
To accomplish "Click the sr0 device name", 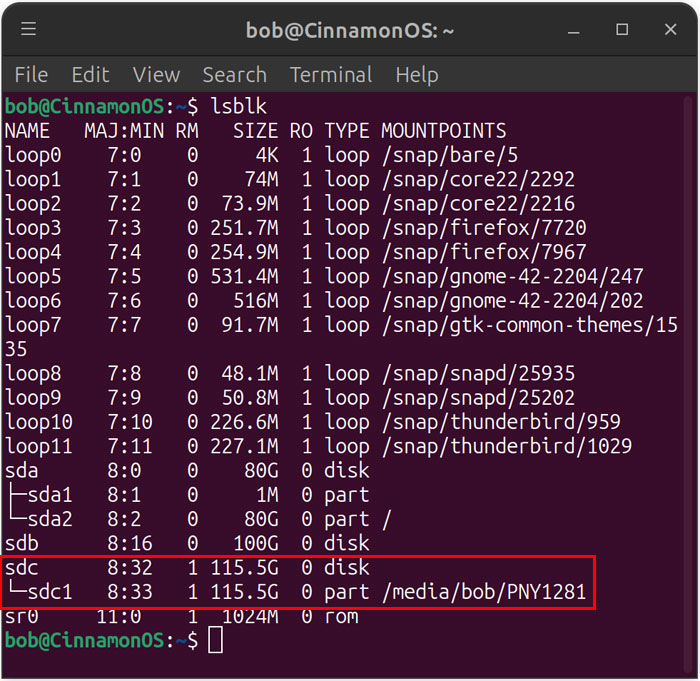I will click(21, 616).
